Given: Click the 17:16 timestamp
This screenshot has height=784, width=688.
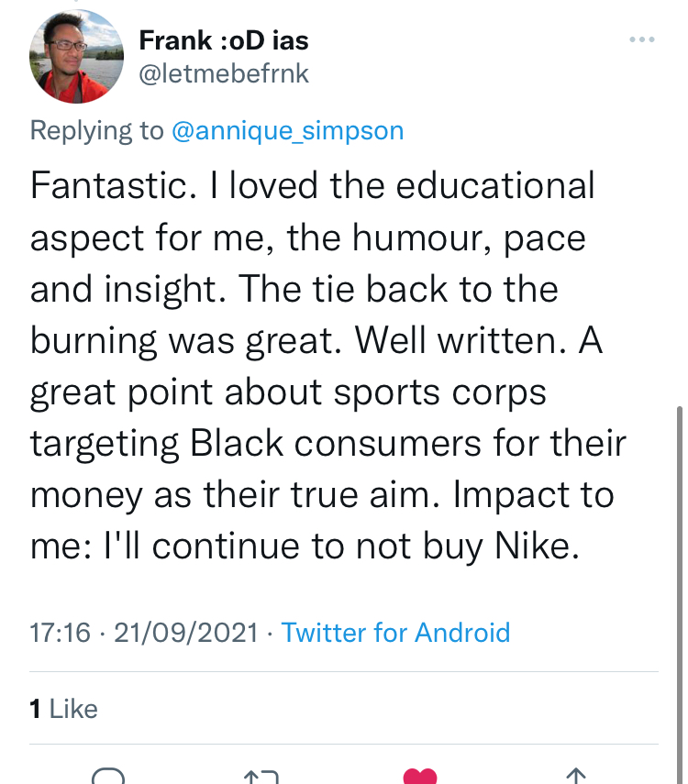Looking at the screenshot, I should (59, 633).
